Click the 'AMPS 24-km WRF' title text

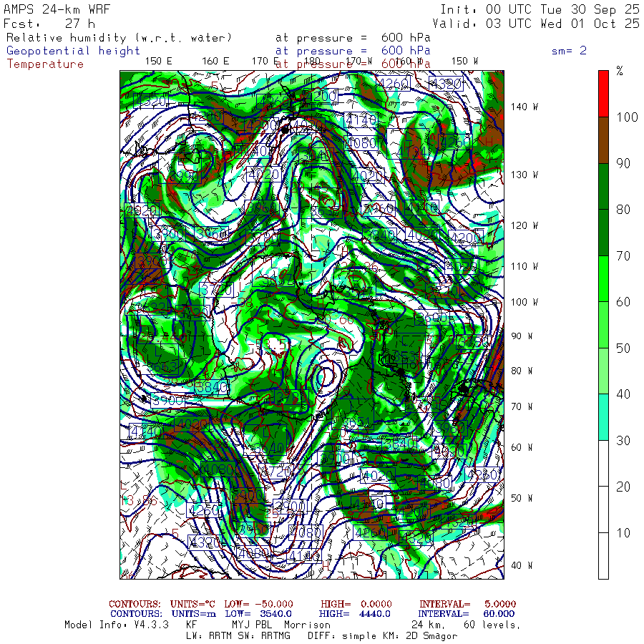[52, 10]
